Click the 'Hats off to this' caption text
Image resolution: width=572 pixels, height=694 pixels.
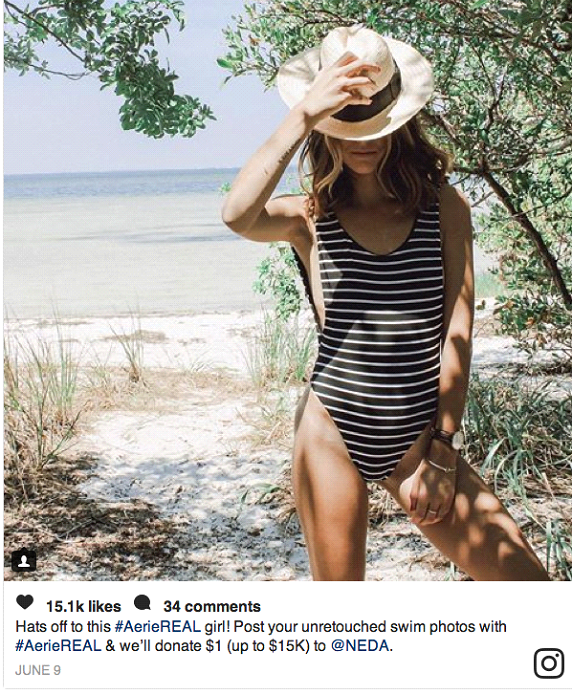(x=63, y=627)
